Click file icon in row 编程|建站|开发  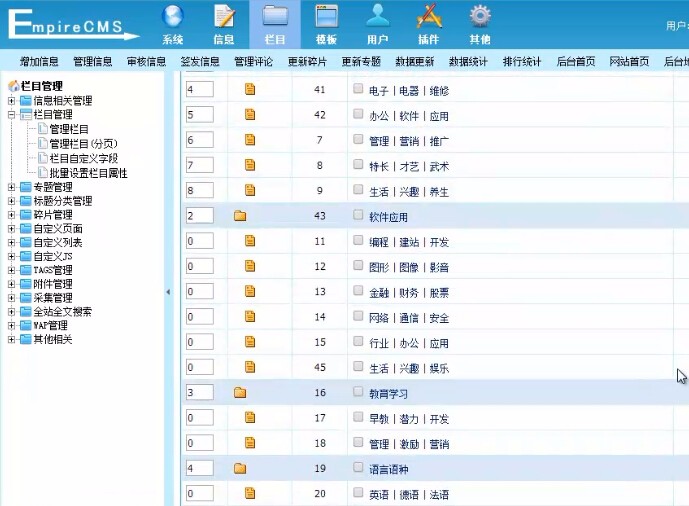tap(250, 241)
